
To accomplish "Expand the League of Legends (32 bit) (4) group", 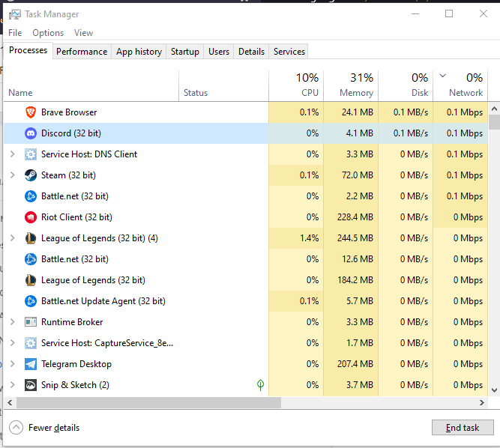I will (13, 238).
